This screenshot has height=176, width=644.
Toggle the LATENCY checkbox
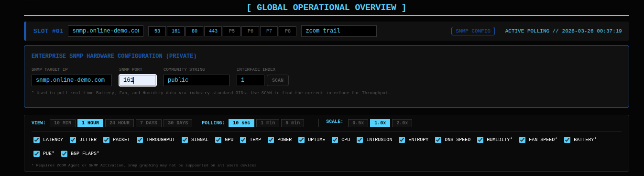pos(36,140)
